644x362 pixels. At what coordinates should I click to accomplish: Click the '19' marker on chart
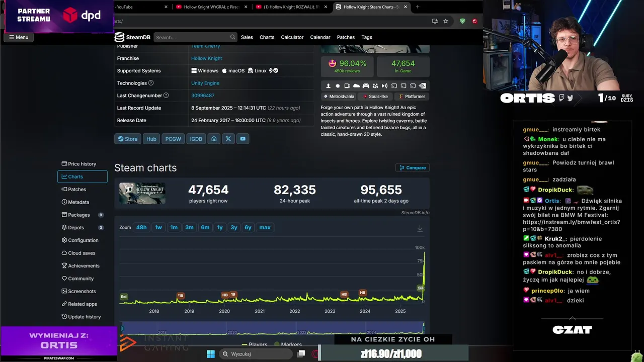233,295
